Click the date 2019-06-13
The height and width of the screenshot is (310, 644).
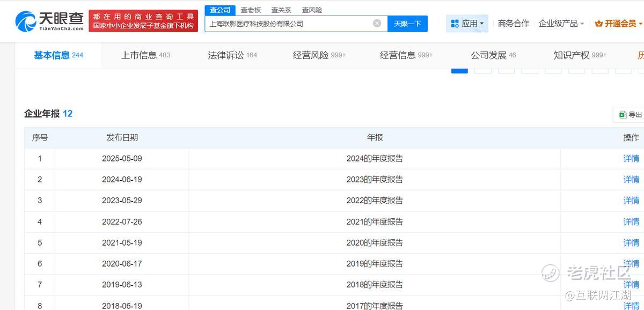click(122, 284)
